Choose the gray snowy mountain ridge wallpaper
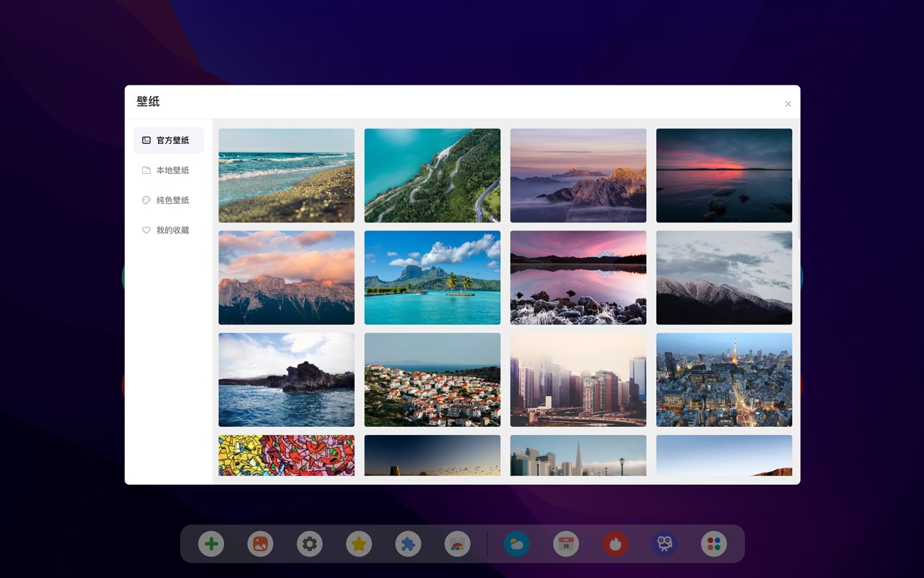This screenshot has width=924, height=578. pos(724,277)
